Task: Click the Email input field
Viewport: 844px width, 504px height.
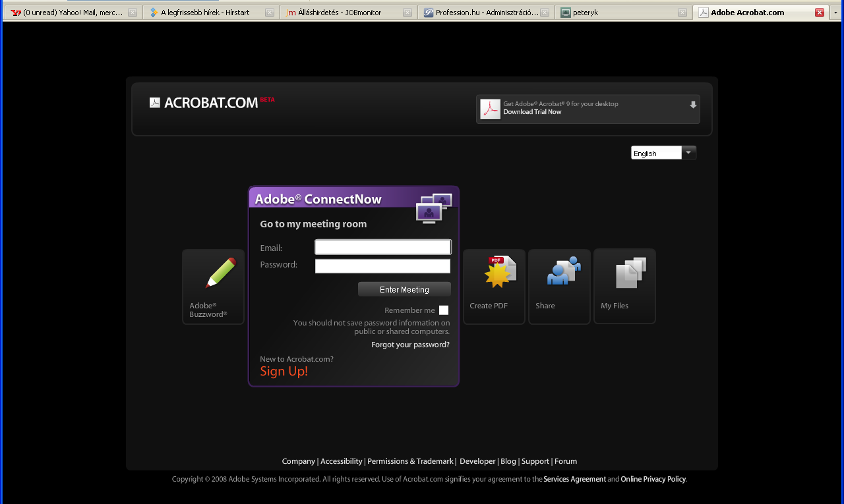Action: 383,247
